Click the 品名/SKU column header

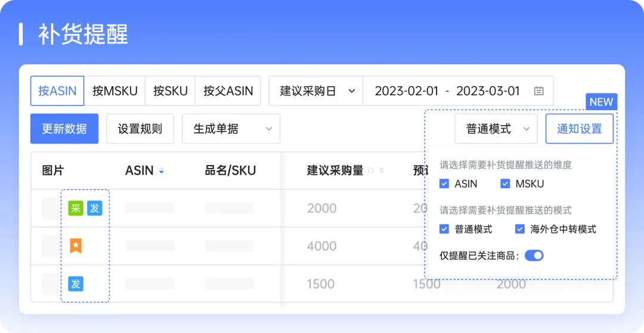(230, 170)
